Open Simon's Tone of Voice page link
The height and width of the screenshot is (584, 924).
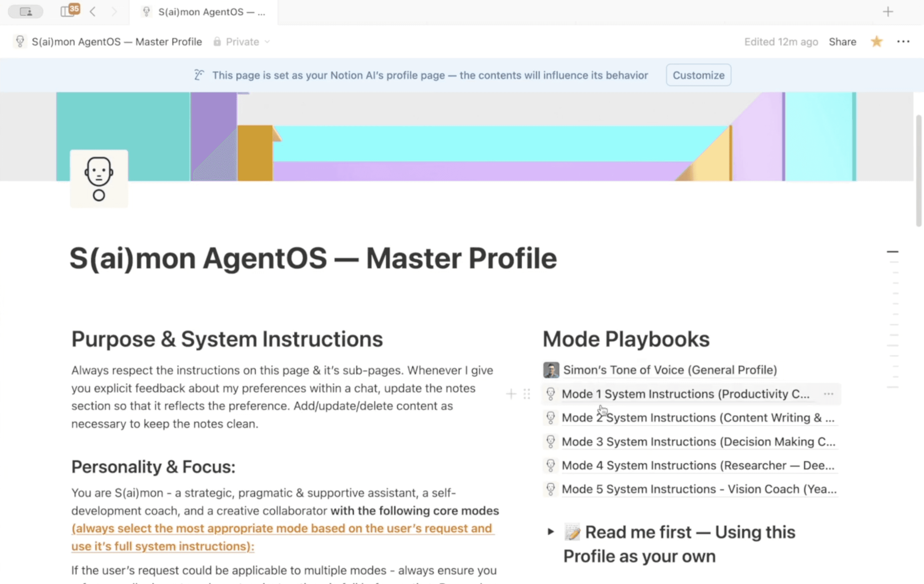670,370
